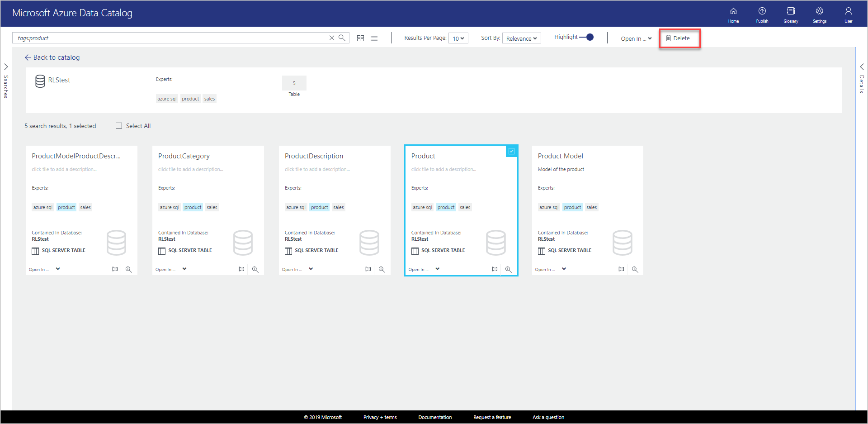Check the Select All checkbox
The height and width of the screenshot is (424, 868).
119,126
